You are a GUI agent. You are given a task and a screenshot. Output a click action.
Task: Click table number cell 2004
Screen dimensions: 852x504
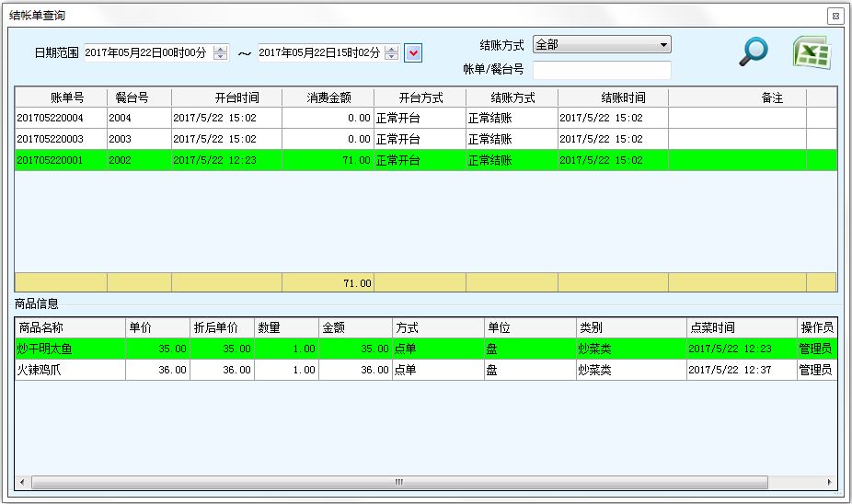coord(139,118)
